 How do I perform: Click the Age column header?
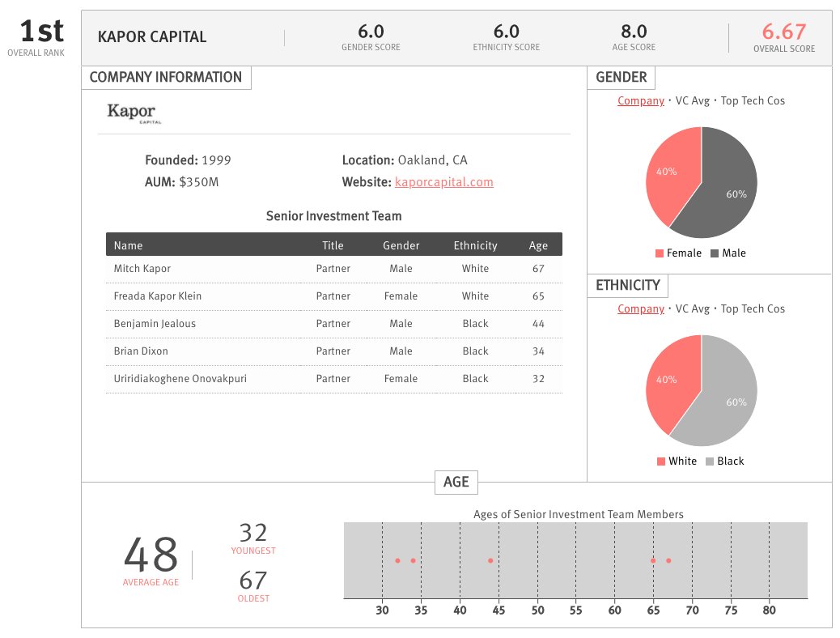pos(538,245)
